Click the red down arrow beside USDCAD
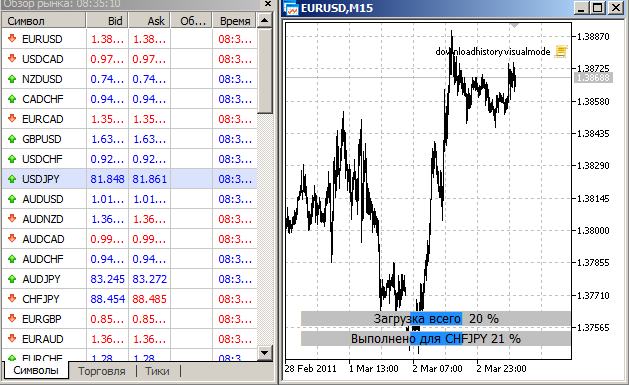Screen dimensions: 629x385 (12, 59)
